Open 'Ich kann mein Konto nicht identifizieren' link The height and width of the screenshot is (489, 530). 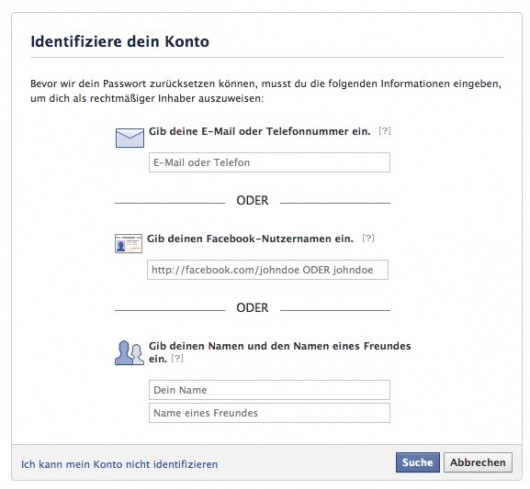pyautogui.click(x=119, y=464)
